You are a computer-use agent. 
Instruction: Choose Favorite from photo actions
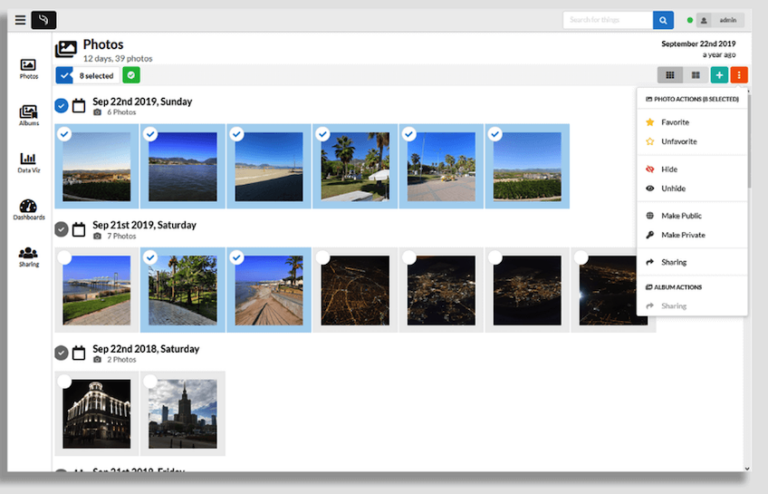[692, 122]
